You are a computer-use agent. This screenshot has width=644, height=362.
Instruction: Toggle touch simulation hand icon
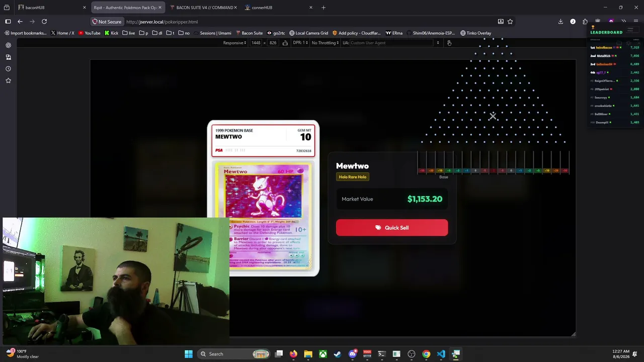tap(449, 43)
